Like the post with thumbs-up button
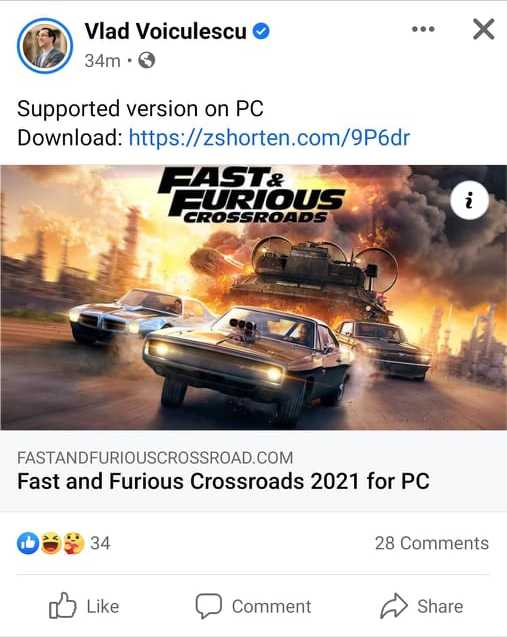Viewport: 507px width, 637px height. pyautogui.click(x=84, y=606)
